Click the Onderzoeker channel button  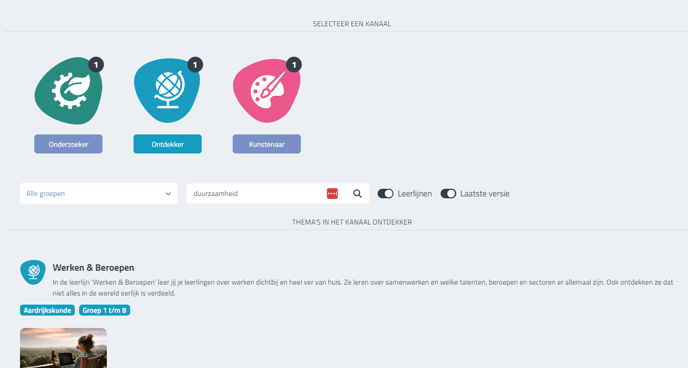coord(68,144)
